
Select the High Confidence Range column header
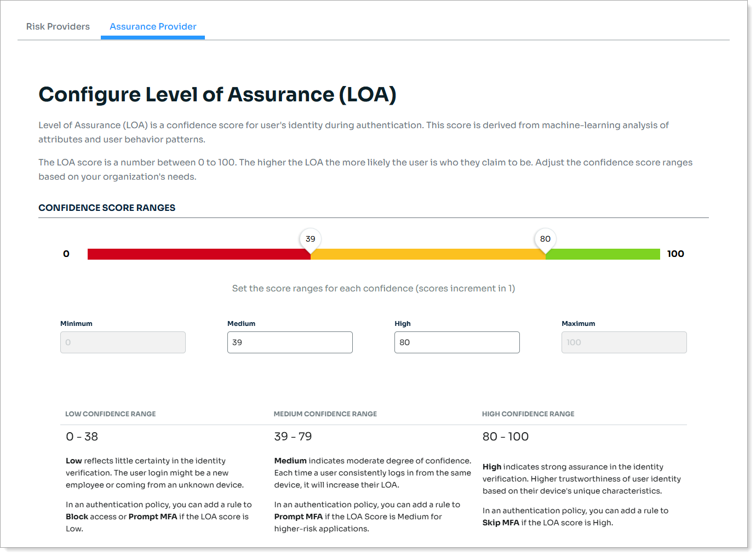(528, 414)
